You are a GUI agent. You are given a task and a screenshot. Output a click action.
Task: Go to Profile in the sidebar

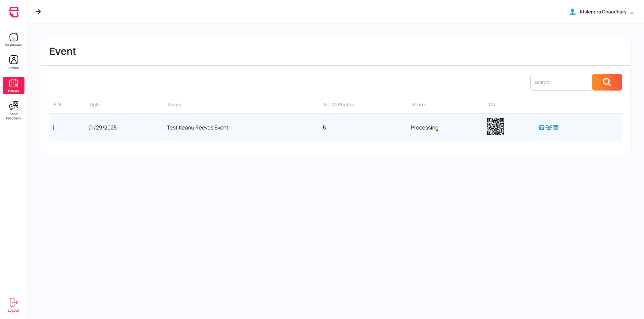14,62
